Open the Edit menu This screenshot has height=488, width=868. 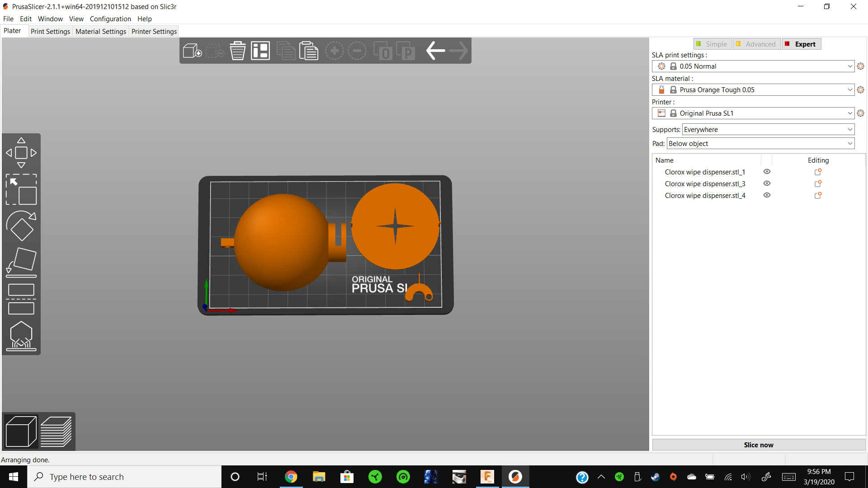click(26, 19)
